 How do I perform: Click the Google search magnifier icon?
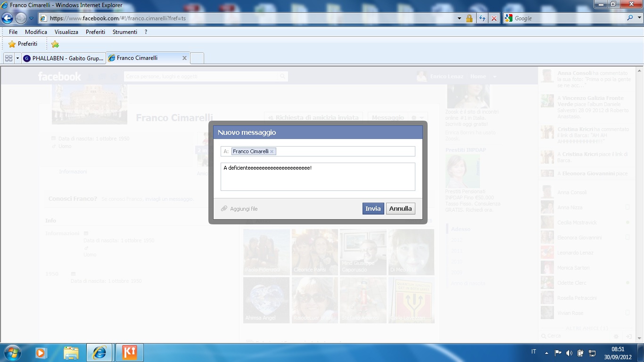[630, 18]
